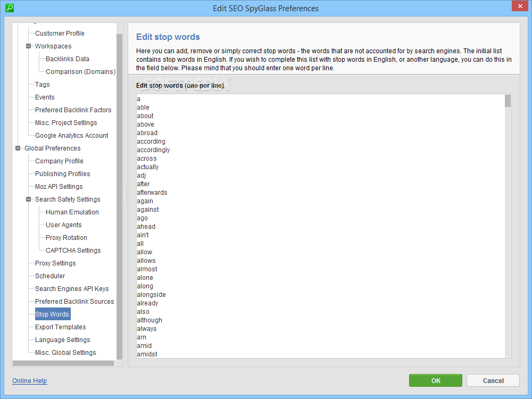Select the Workspaces tree item
This screenshot has height=399, width=532.
(x=53, y=46)
